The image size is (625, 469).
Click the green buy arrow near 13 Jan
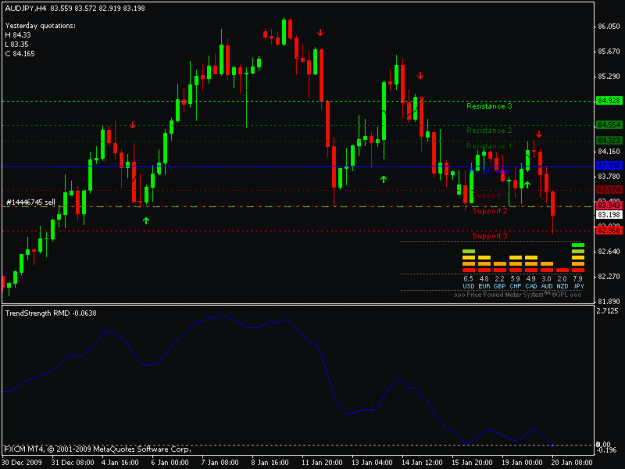383,179
